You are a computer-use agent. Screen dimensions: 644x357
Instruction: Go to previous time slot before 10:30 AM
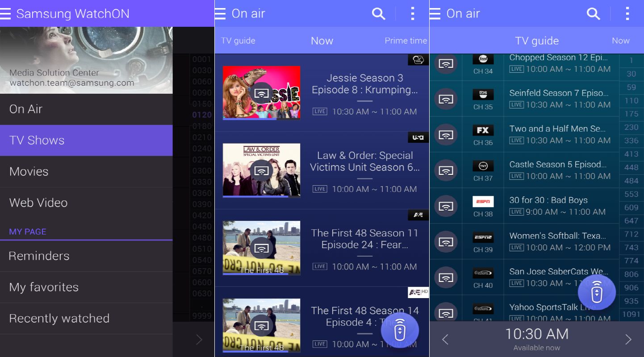pos(445,340)
